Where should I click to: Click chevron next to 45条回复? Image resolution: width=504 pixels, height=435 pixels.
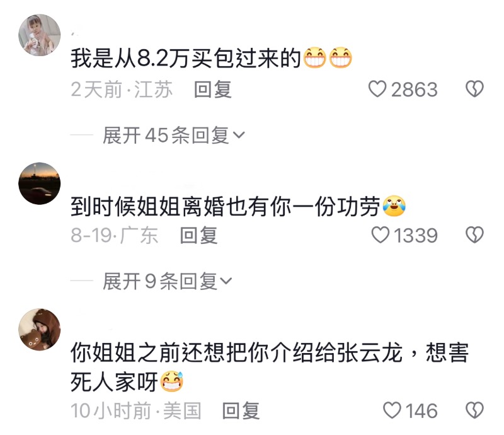(239, 135)
